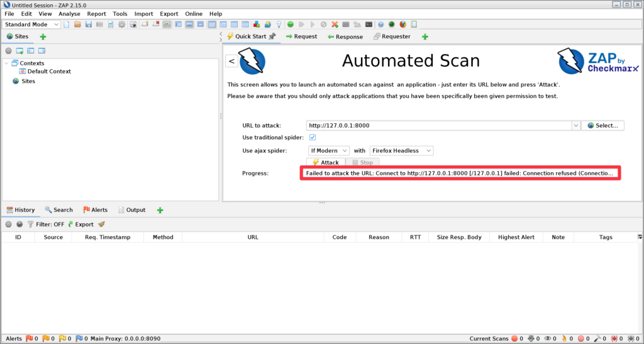Open the If Modern ajax spider dropdown
Screen dimensions: 644x344
click(x=328, y=151)
